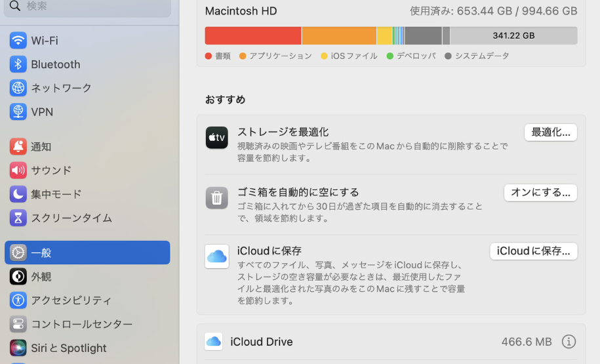
Task: Click the Macintosh HD title
Action: [x=241, y=10]
